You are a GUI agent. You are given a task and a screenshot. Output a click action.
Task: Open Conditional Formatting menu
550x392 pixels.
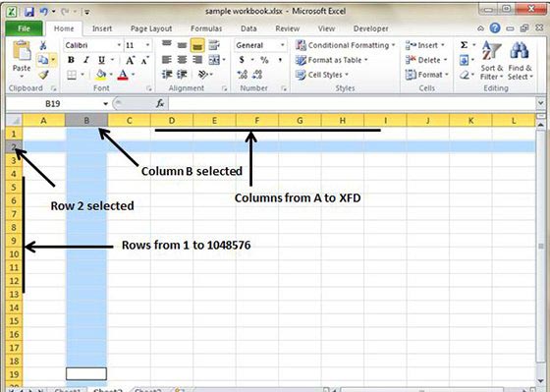tap(345, 45)
